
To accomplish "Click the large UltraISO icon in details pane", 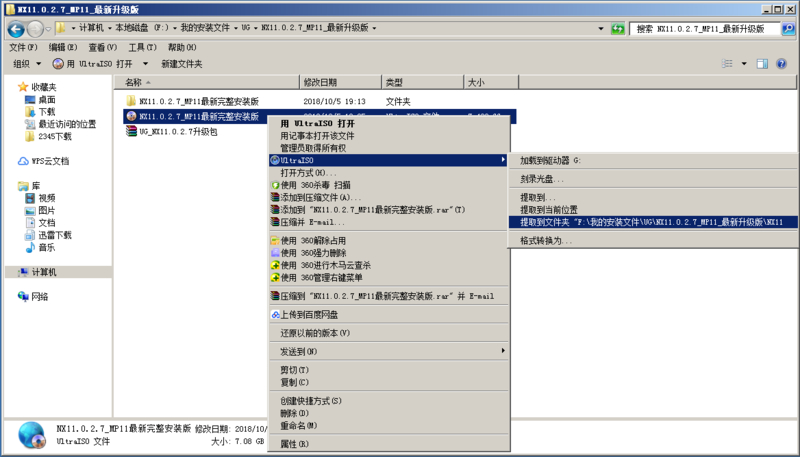I will tap(32, 435).
